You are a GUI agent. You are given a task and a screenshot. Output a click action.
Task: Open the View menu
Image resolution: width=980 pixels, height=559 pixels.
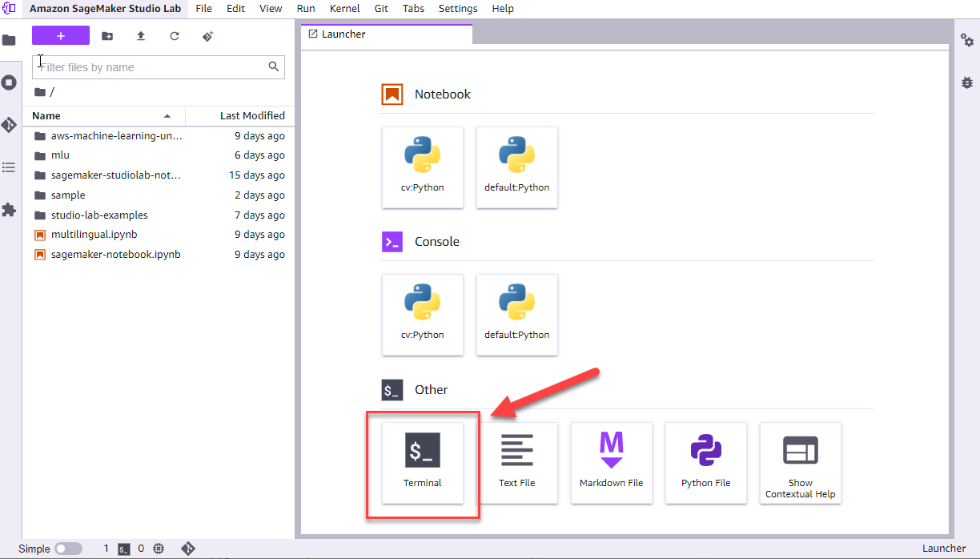(271, 8)
